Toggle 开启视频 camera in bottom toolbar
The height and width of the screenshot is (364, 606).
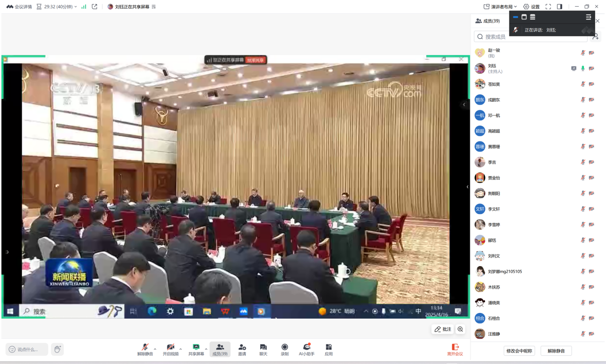pyautogui.click(x=170, y=349)
